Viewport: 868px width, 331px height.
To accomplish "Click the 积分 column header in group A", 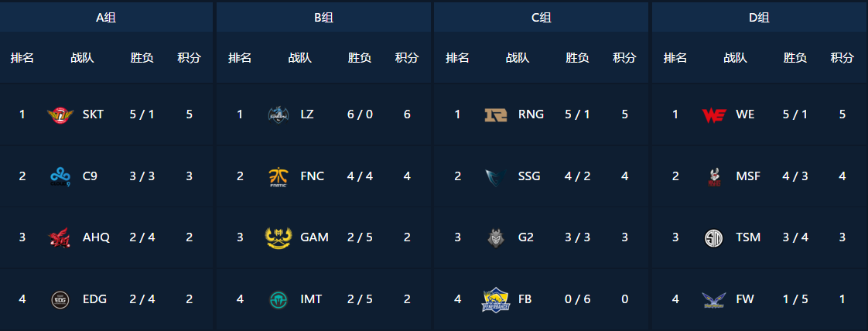I will click(189, 58).
